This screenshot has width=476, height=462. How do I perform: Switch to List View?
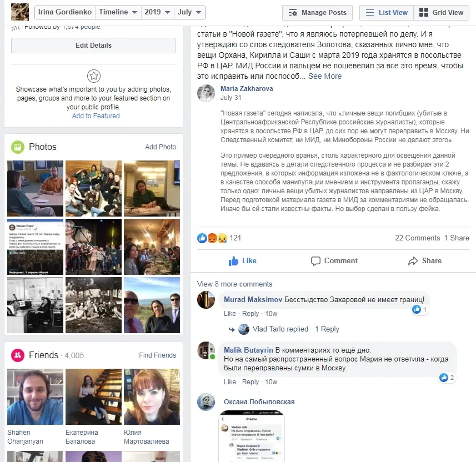[387, 13]
